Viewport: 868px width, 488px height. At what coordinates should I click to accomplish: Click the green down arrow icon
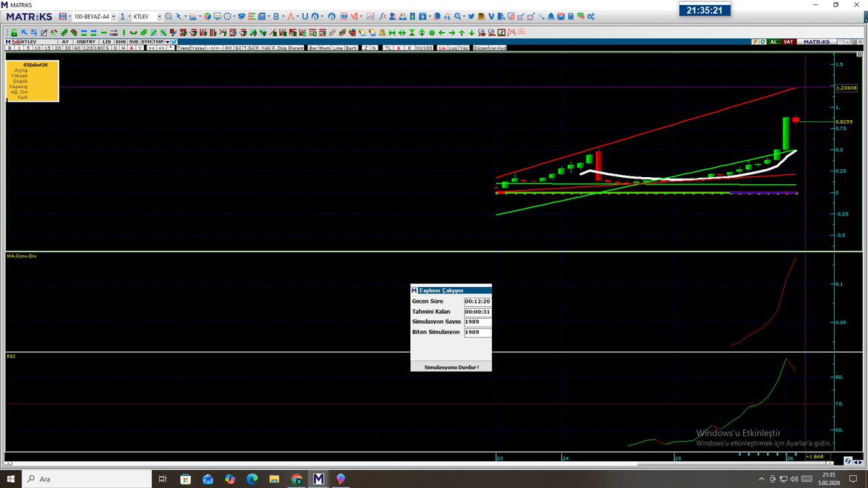[472, 33]
